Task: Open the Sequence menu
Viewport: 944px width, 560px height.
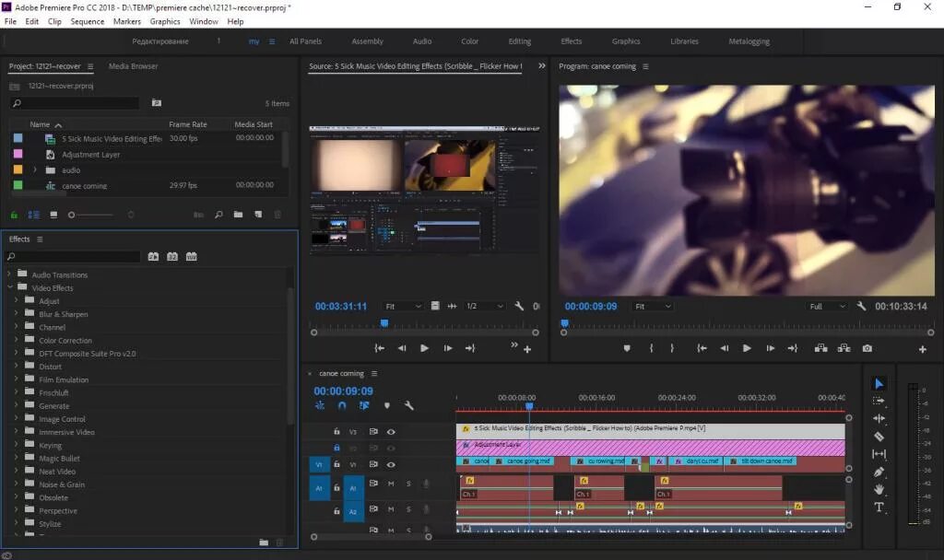Action: click(x=88, y=21)
